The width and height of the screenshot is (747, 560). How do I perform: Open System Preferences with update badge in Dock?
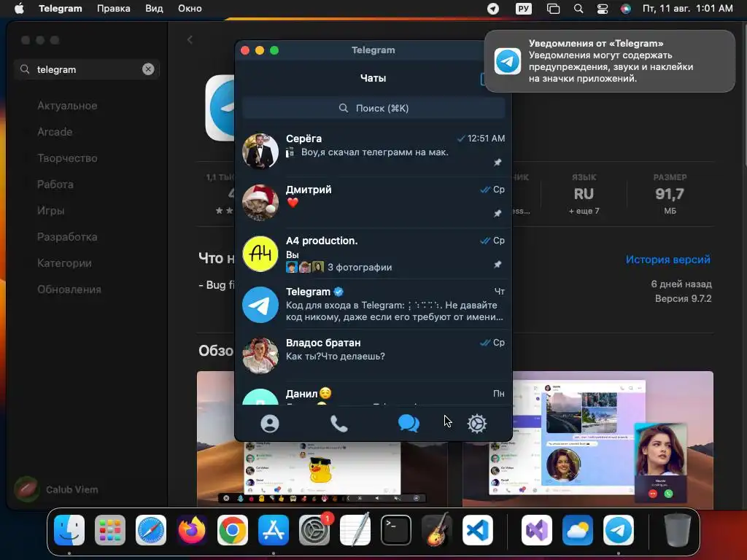pos(314,530)
